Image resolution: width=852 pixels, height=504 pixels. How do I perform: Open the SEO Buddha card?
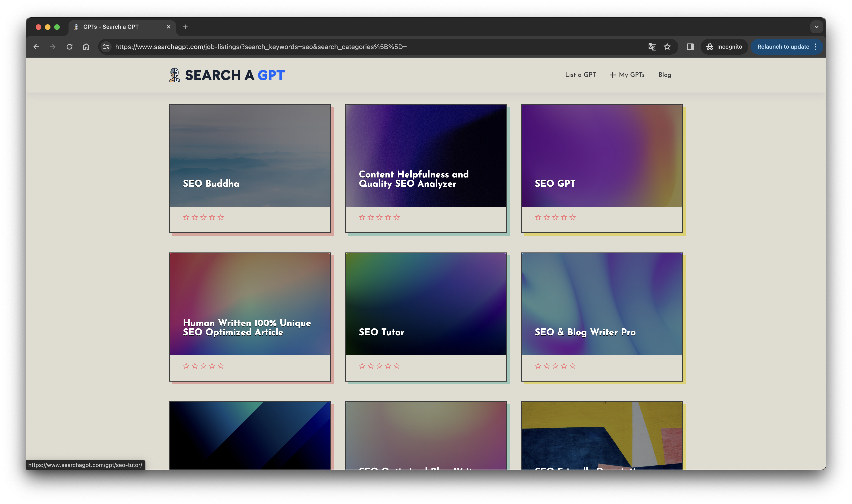click(250, 168)
